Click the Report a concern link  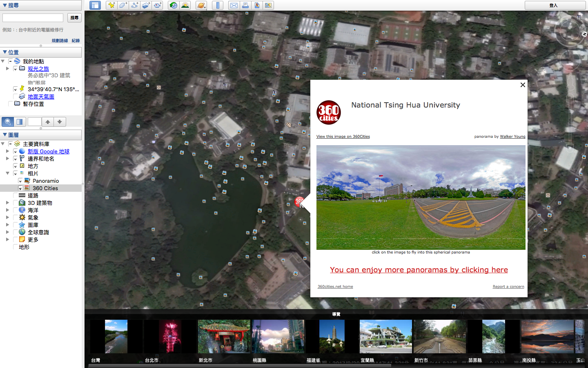pos(508,287)
